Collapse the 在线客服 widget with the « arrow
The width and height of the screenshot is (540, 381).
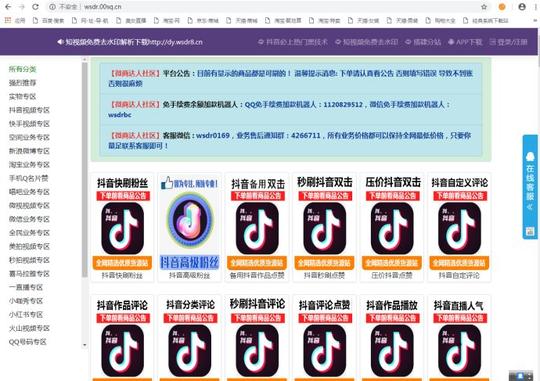click(x=530, y=207)
